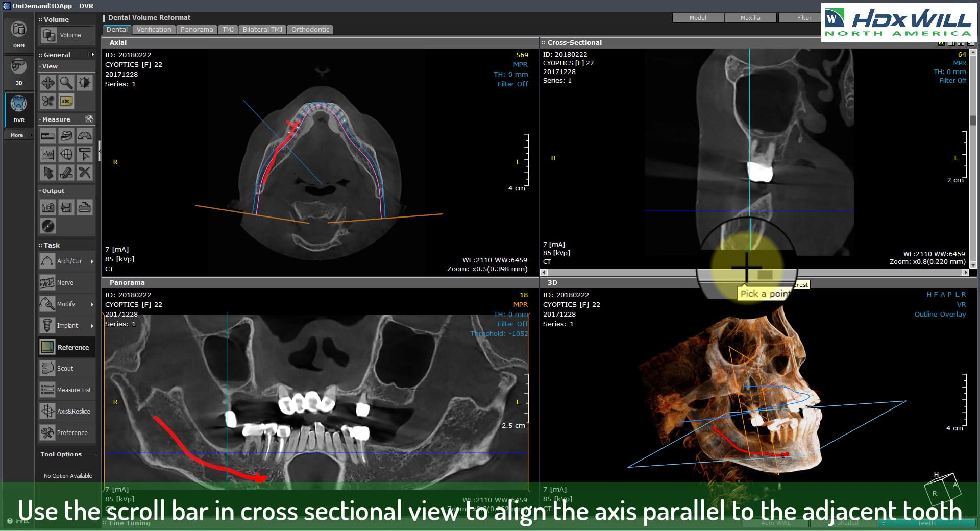Image resolution: width=980 pixels, height=531 pixels.
Task: Click the Cross-Sectional scrollbar left arrow
Action: (x=544, y=273)
